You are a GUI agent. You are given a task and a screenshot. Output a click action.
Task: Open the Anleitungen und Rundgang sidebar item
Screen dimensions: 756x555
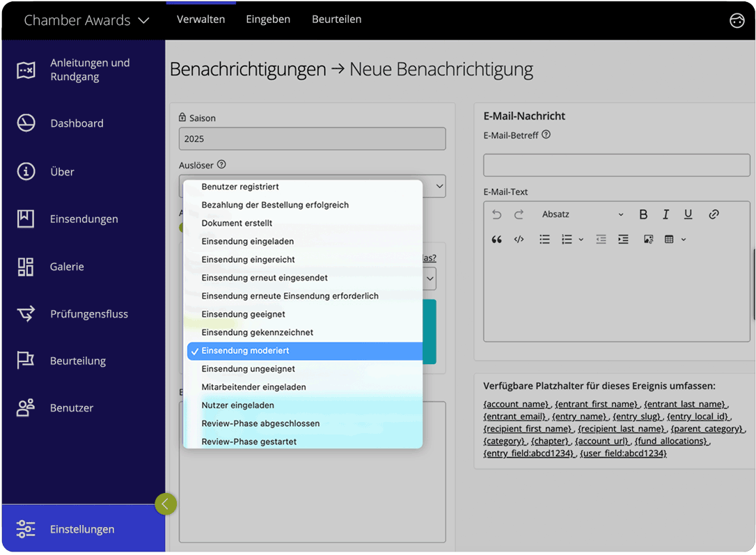pyautogui.click(x=83, y=70)
